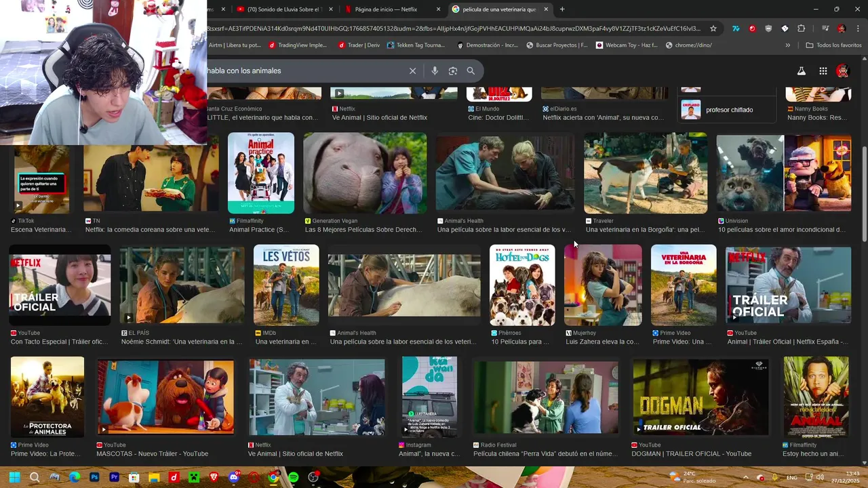This screenshot has width=868, height=488.
Task: Open the Tekken Tag Tournament bookmark
Action: [416, 45]
